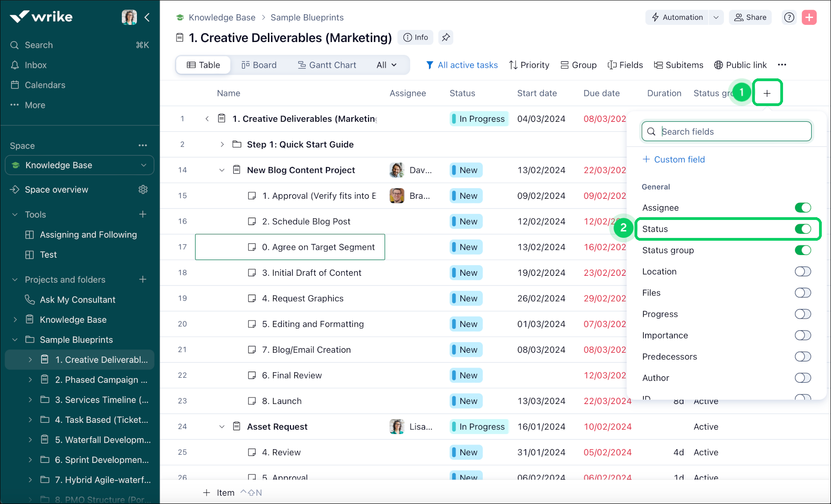Open Space overview settings gear
The width and height of the screenshot is (831, 504).
pyautogui.click(x=143, y=190)
